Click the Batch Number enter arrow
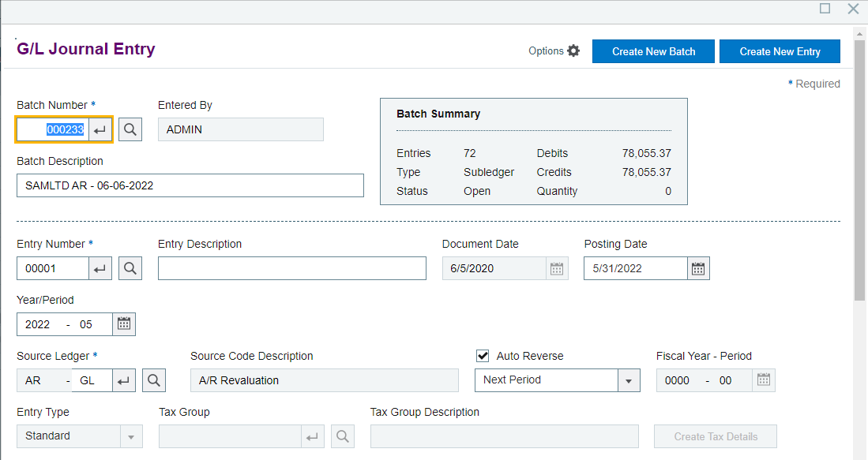The width and height of the screenshot is (868, 460). (100, 129)
